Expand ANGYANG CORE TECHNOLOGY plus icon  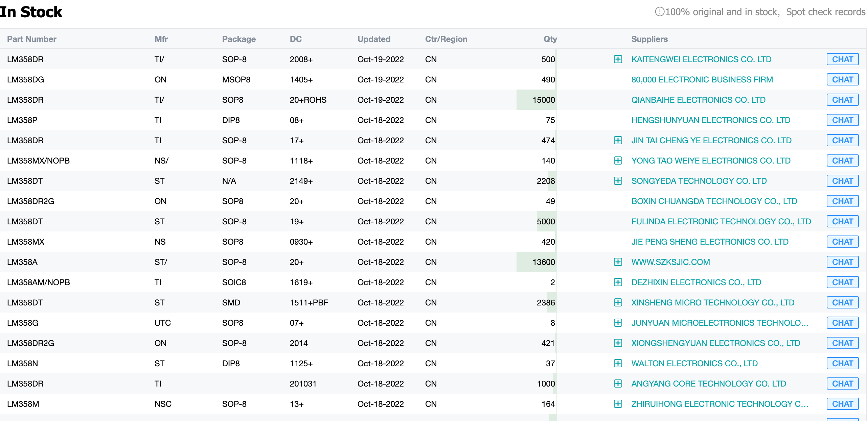(618, 383)
